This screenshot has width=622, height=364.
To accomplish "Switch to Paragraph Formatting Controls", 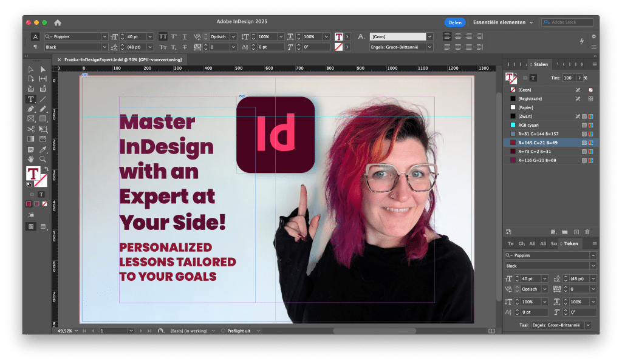I will 35,47.
